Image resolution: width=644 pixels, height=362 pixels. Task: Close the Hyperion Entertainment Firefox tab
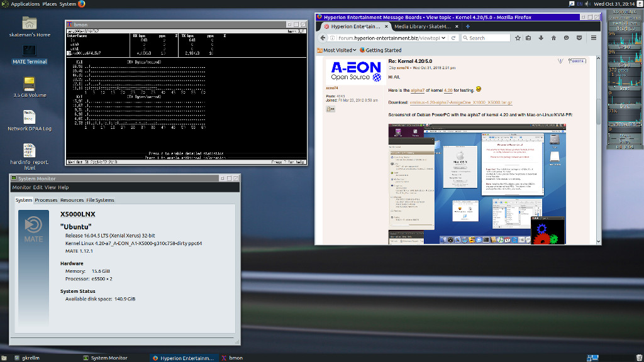[x=386, y=26]
